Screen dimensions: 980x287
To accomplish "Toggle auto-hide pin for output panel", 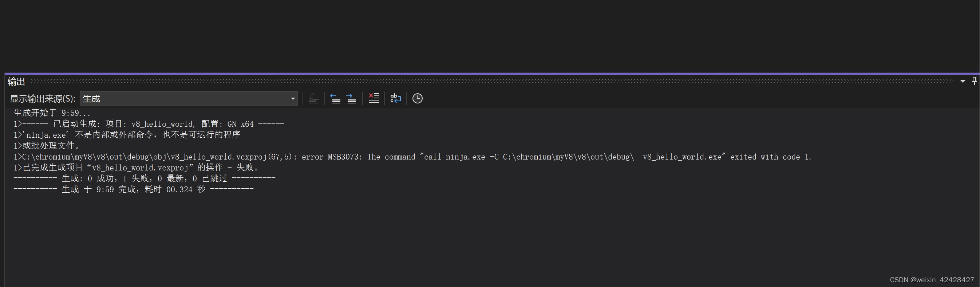I will pos(974,81).
